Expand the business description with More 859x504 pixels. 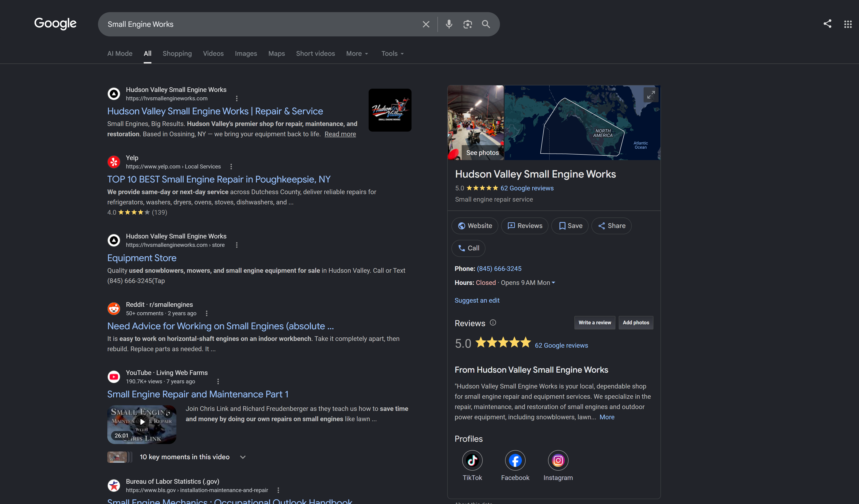point(607,417)
